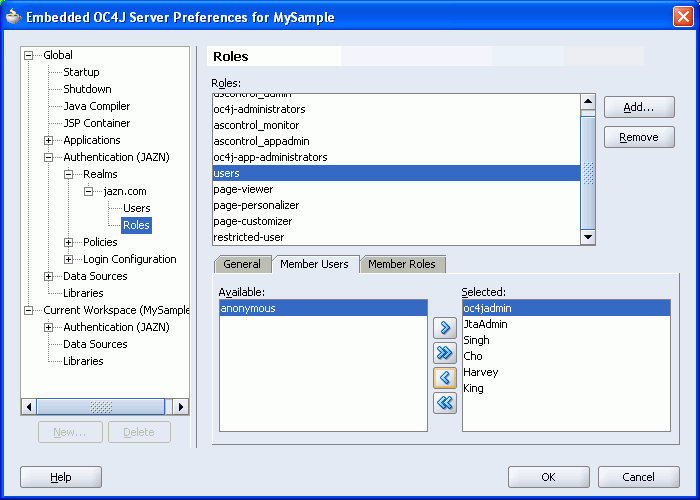Collapse the Current Workspace node
This screenshot has height=500, width=700.
click(29, 311)
